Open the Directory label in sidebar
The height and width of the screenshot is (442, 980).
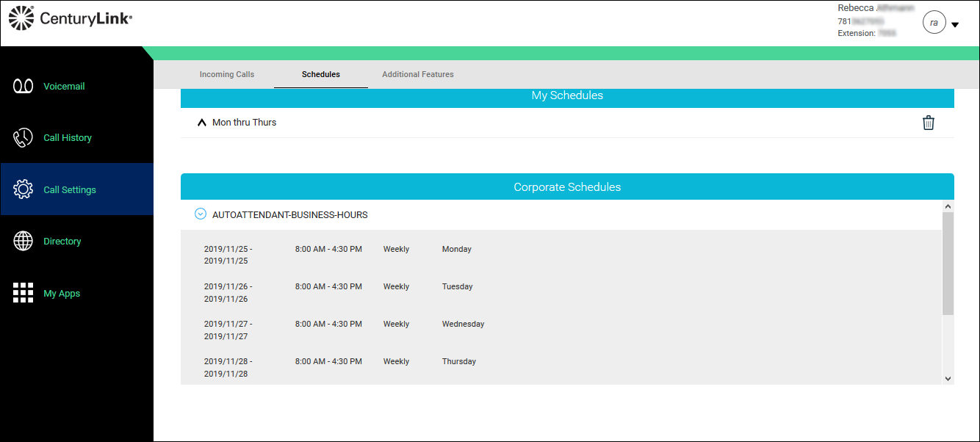point(62,242)
